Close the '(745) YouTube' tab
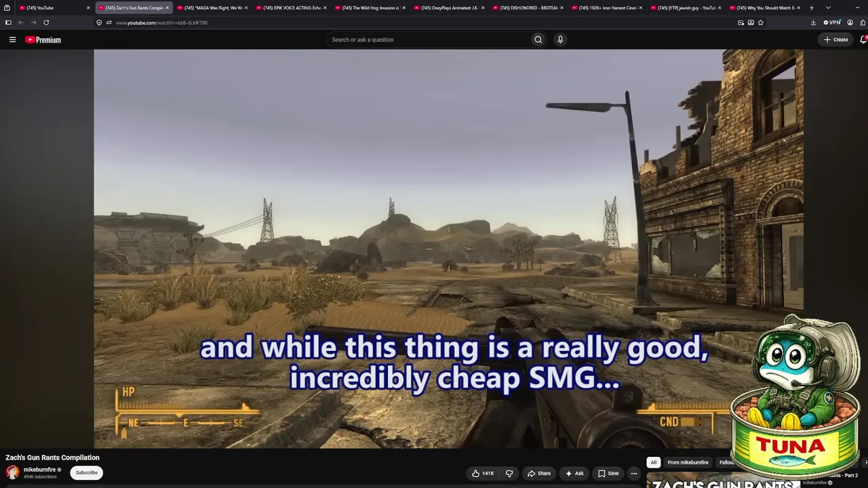Screen dimensions: 868x488 88,7
